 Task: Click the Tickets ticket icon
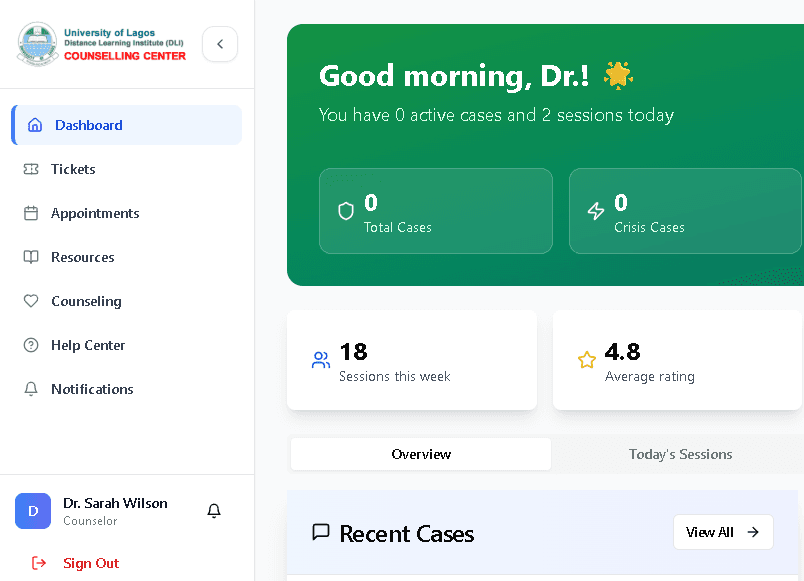point(31,169)
